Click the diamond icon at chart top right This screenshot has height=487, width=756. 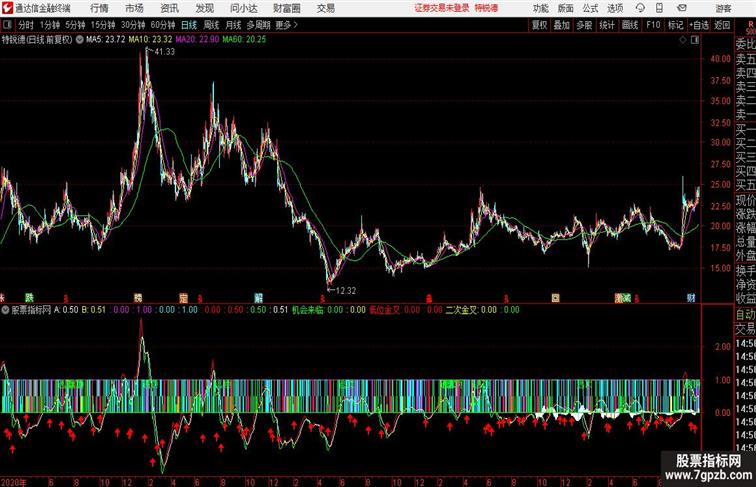click(683, 40)
